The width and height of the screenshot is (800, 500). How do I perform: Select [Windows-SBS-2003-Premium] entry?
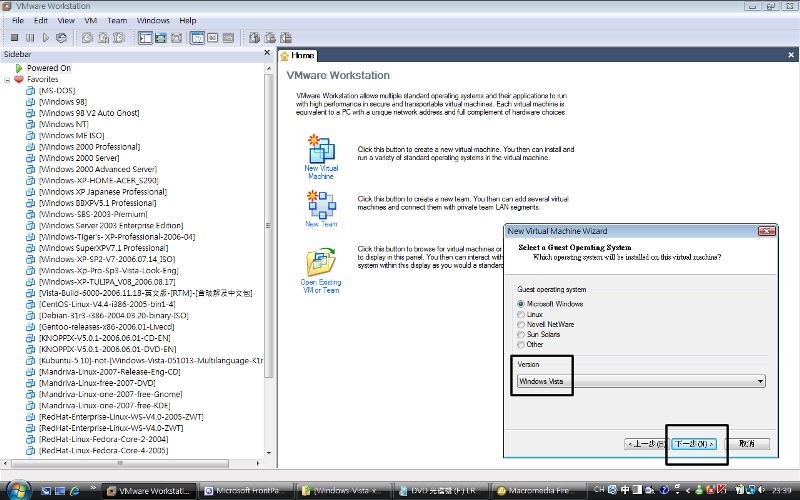(93, 214)
